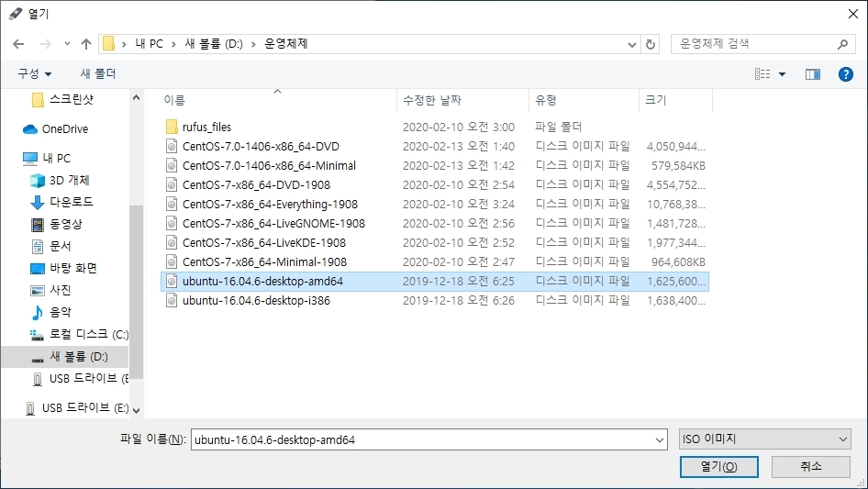Select CentOS-7-x86_64-Everything-1908 file name
Image resolution: width=868 pixels, height=489 pixels.
(270, 205)
